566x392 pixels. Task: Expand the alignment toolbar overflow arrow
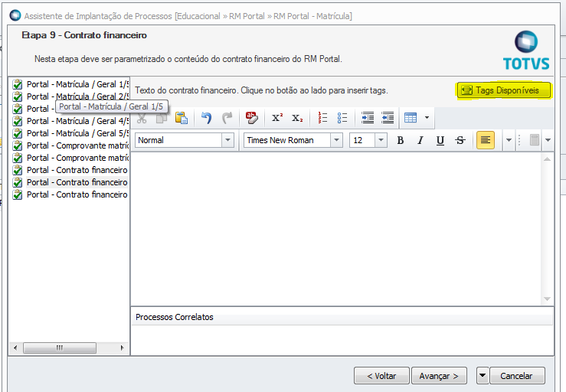pos(509,140)
